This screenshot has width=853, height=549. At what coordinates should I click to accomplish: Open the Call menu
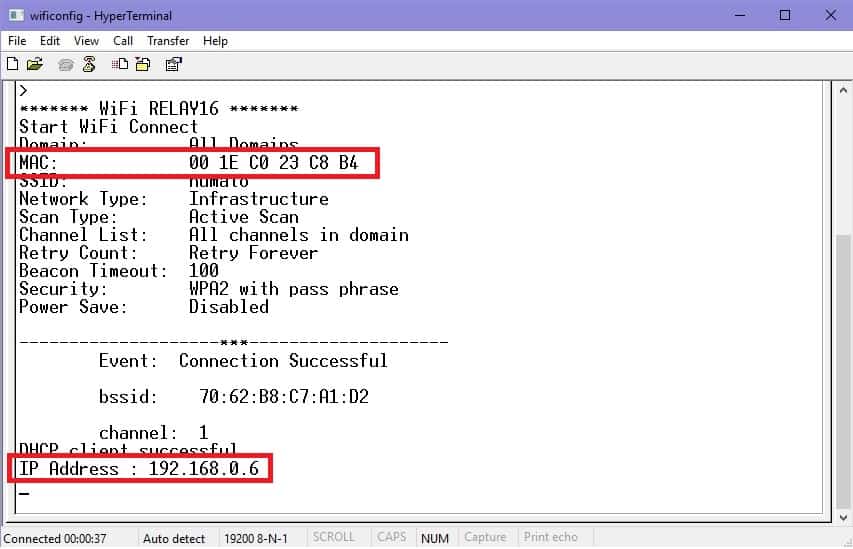tap(123, 41)
